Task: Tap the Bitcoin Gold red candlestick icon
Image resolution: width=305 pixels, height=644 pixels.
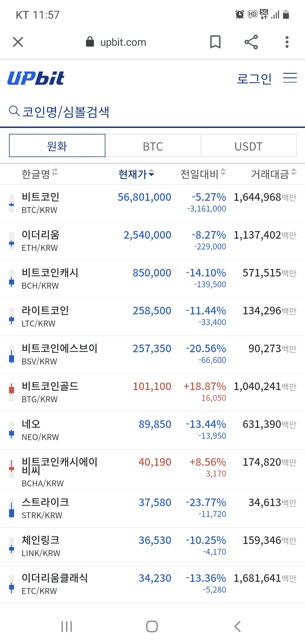Action: click(12, 392)
